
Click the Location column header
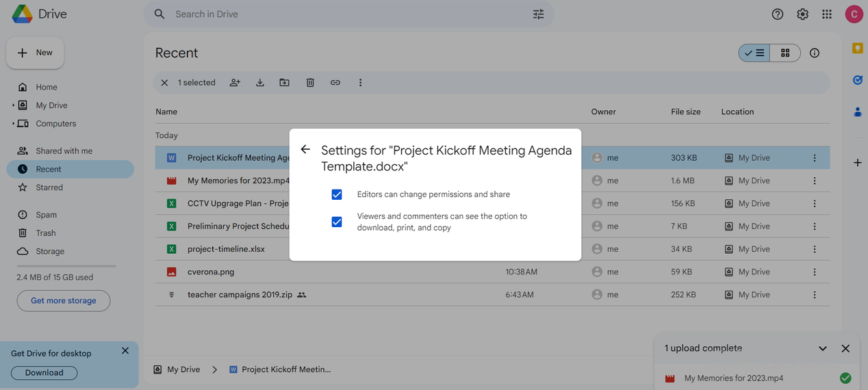tap(737, 112)
